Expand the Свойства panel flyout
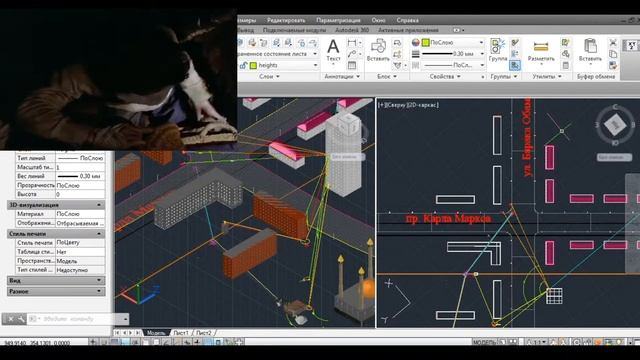The image size is (640, 360). 445,76
